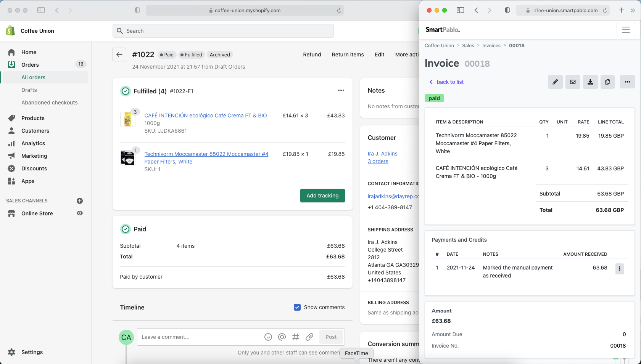Click the Refund button
Image resolution: width=641 pixels, height=364 pixels.
[312, 55]
